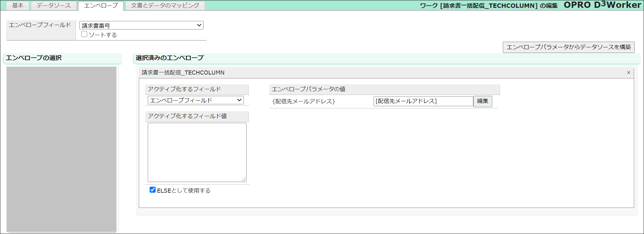
Task: Remove the 請求書一括配信_TECHCOLUMN envelope with the × icon
Action: [629, 73]
